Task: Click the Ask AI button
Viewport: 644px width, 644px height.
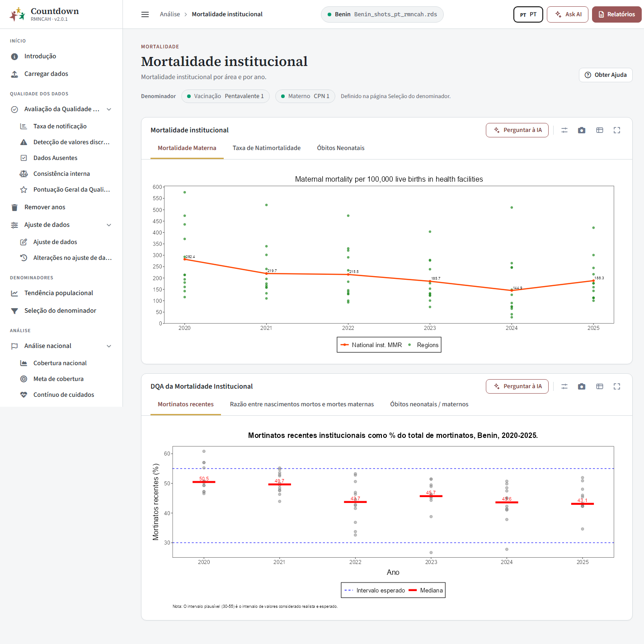Action: click(x=568, y=14)
